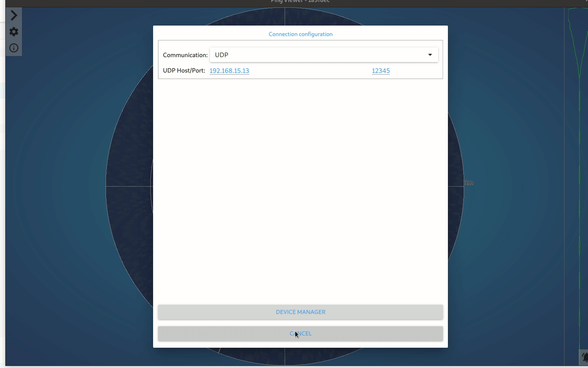Choose a protocol from the Communication combo box
588x368 pixels.
click(323, 55)
